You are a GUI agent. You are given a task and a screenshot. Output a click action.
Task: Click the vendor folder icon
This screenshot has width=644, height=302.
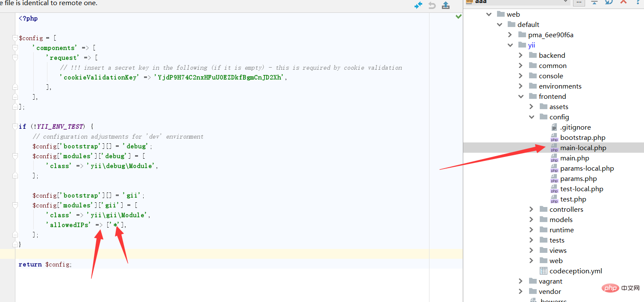pyautogui.click(x=532, y=291)
